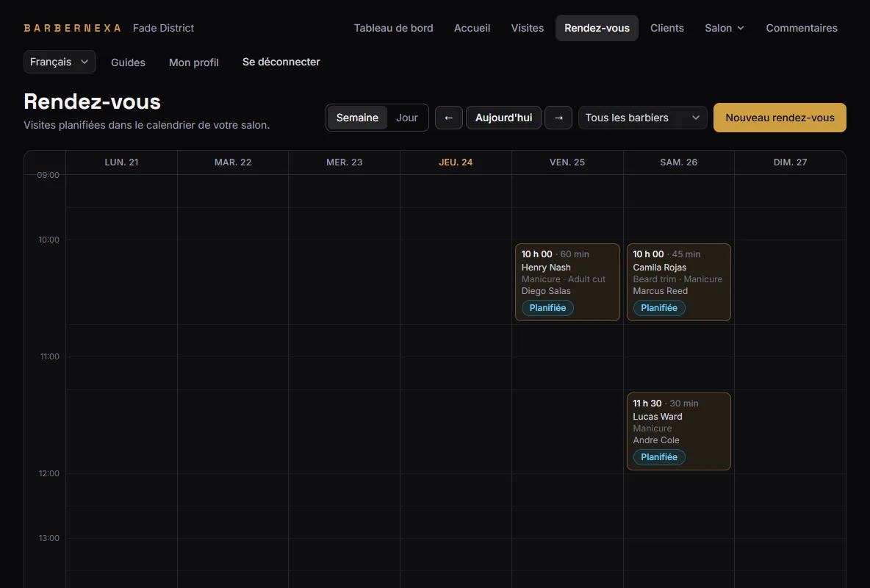
Task: Switch calendar to Jour view
Action: coord(406,118)
